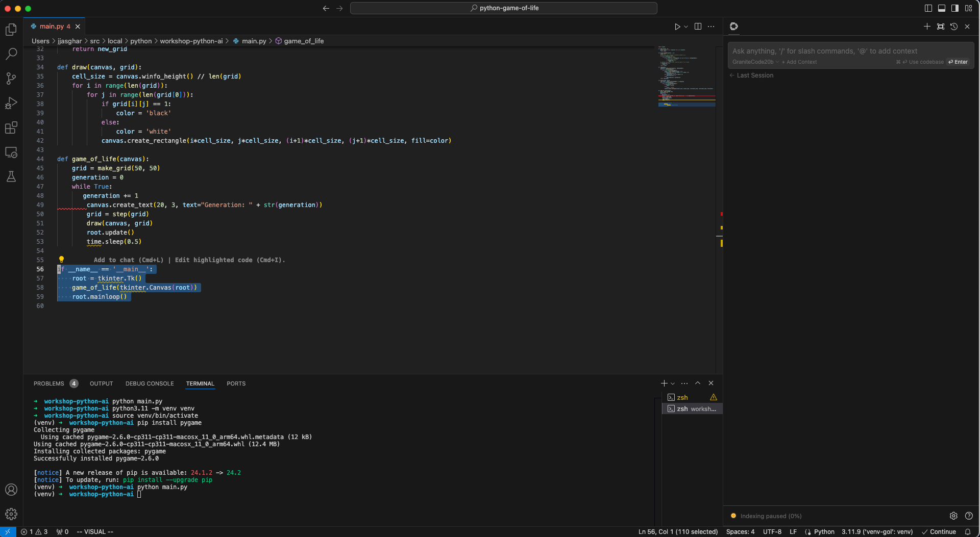This screenshot has height=537, width=980.
Task: Expand the main.py breadcrumb item
Action: click(x=250, y=41)
